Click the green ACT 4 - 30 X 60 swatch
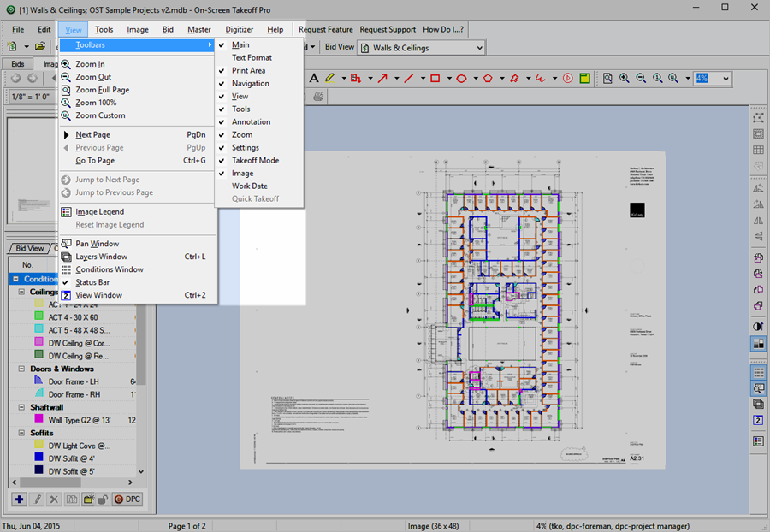Screen dimensions: 770x532 [38, 316]
